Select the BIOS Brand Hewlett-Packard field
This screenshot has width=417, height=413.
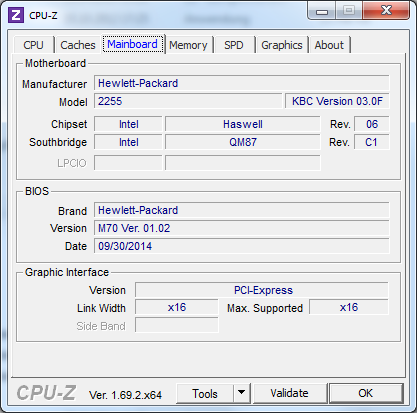242,210
